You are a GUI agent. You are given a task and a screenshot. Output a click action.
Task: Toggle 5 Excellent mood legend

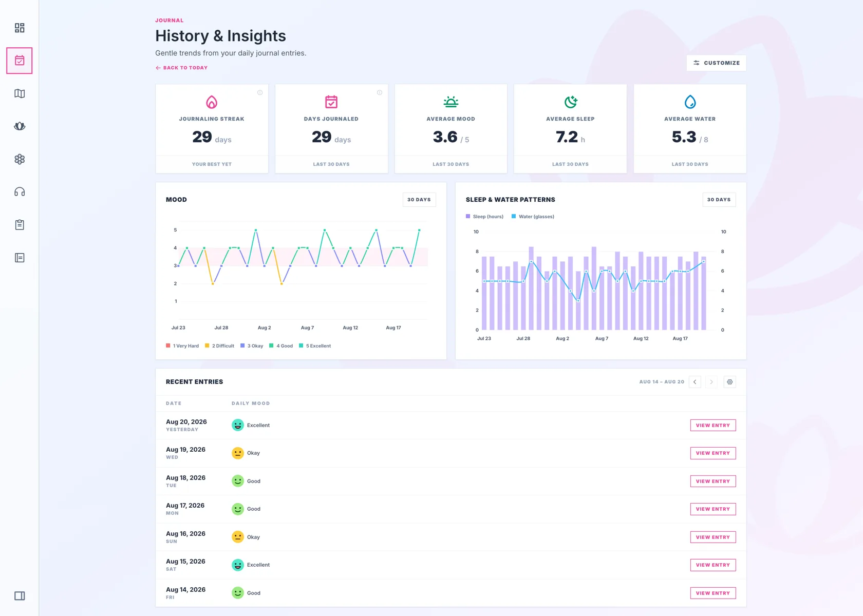315,346
